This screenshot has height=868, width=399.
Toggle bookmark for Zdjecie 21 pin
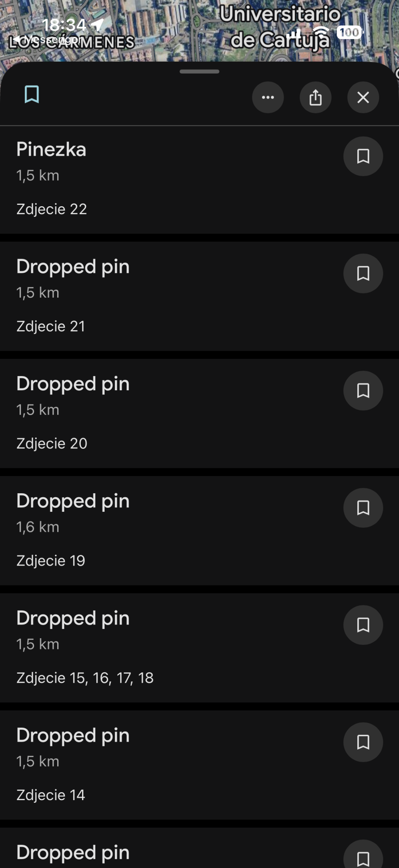click(x=363, y=273)
